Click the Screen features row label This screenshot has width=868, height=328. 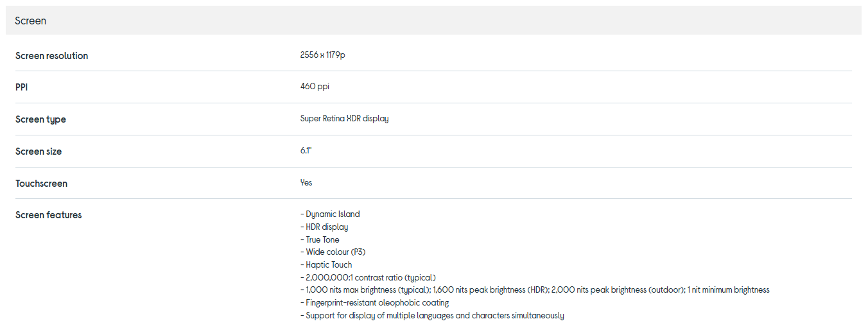point(48,215)
